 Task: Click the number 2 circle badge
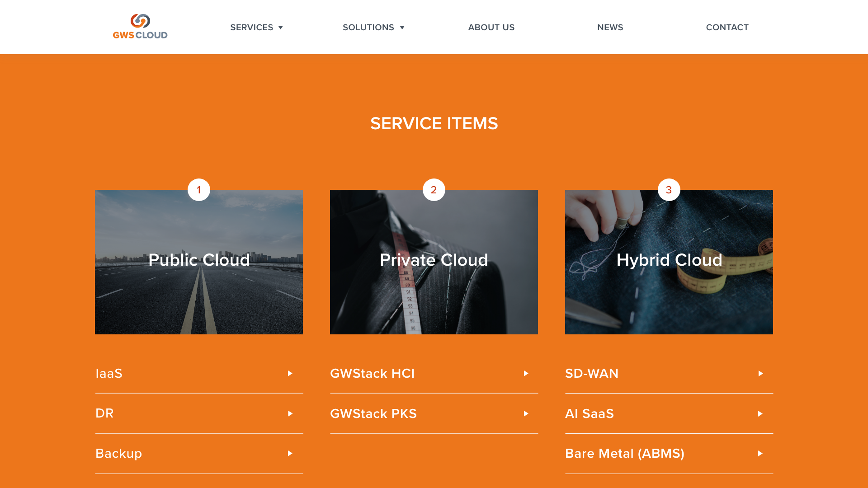[434, 190]
